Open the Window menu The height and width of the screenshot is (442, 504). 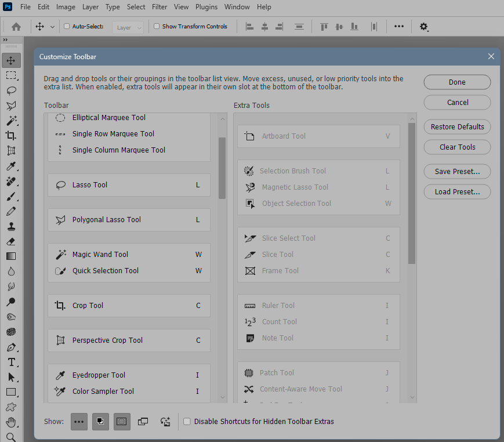(237, 7)
